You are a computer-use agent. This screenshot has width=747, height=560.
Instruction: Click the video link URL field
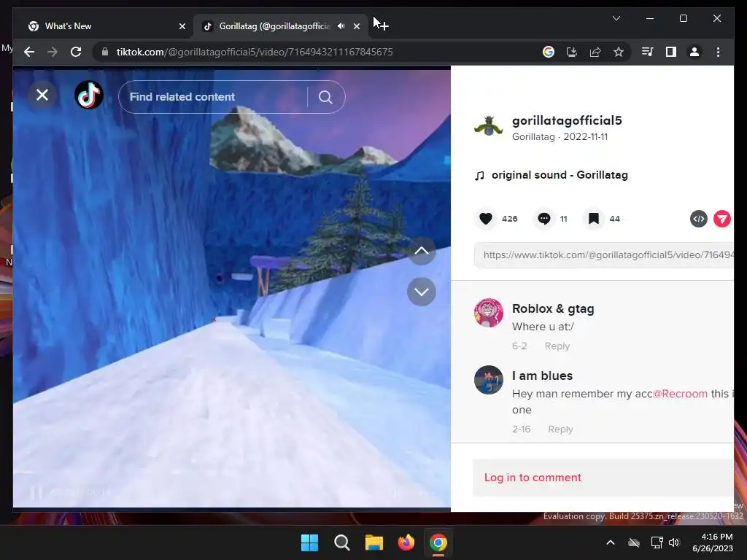pos(604,254)
